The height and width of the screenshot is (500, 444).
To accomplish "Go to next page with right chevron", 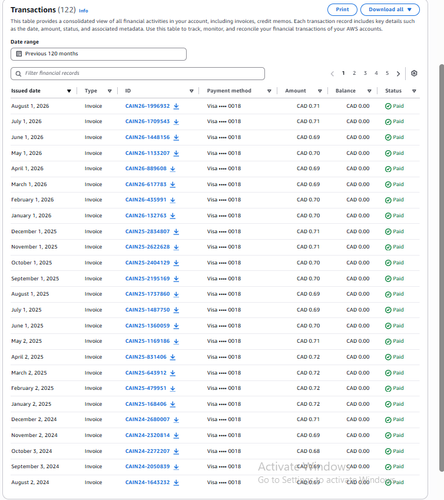I will pos(398,74).
